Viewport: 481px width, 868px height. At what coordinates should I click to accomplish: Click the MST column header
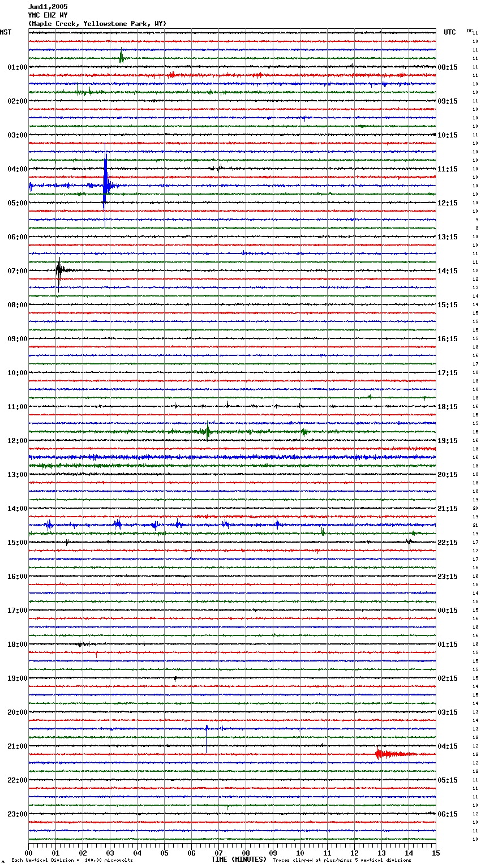pyautogui.click(x=6, y=32)
